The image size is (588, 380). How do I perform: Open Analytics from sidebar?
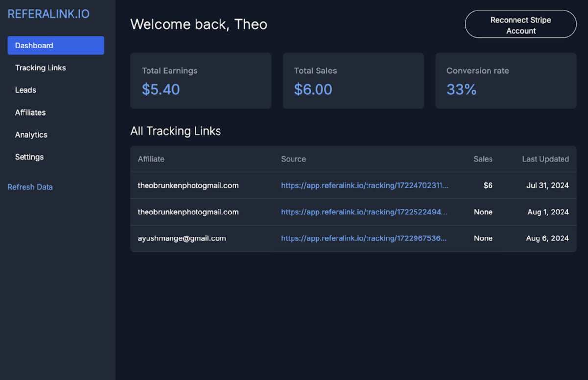point(31,135)
